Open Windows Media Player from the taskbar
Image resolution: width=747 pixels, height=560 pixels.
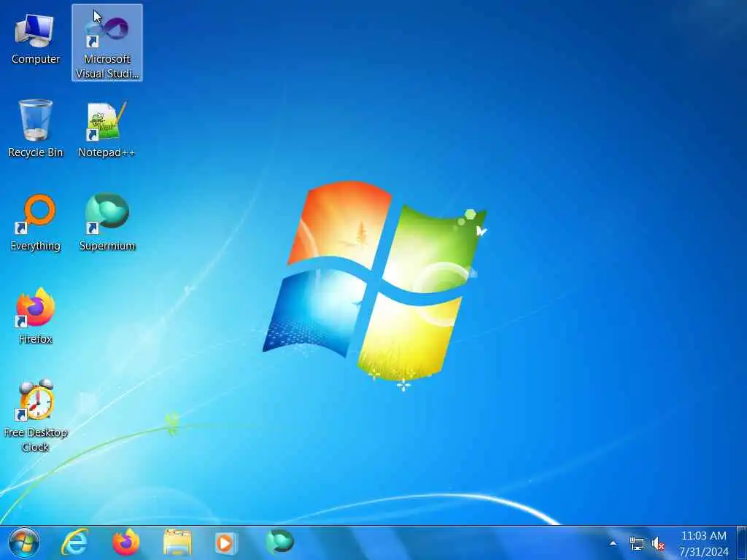[226, 542]
